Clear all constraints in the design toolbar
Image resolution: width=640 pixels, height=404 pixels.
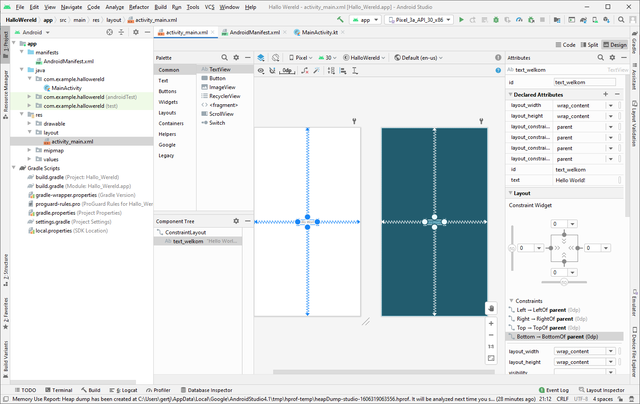click(x=304, y=71)
